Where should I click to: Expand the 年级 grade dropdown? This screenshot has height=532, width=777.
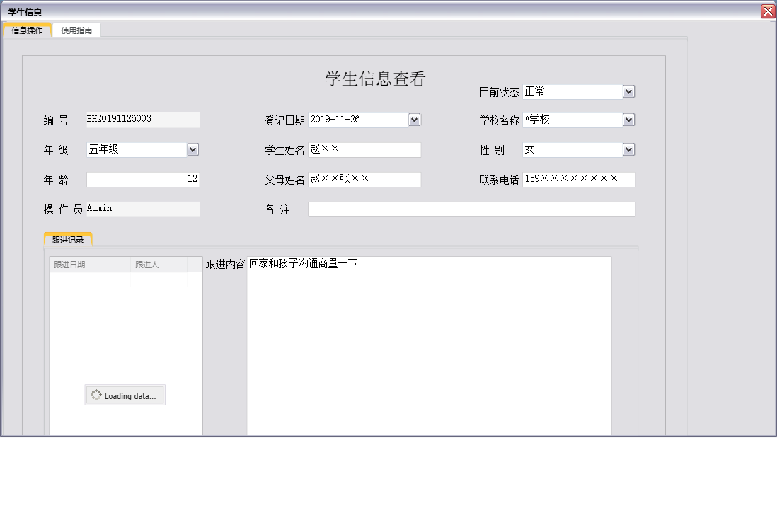pos(192,149)
